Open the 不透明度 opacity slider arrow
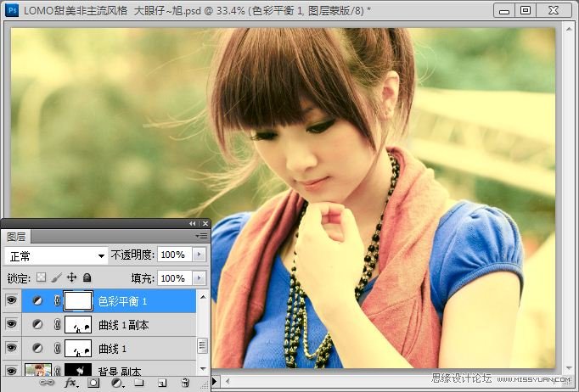579x392 pixels. click(x=200, y=255)
